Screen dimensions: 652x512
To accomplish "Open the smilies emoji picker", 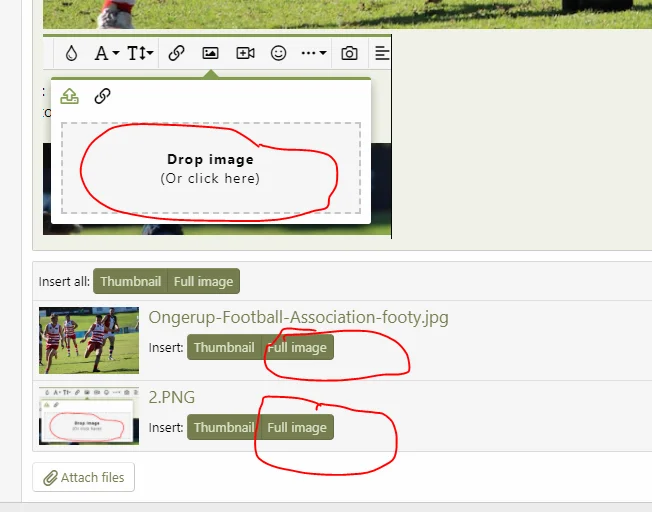I will pyautogui.click(x=278, y=53).
